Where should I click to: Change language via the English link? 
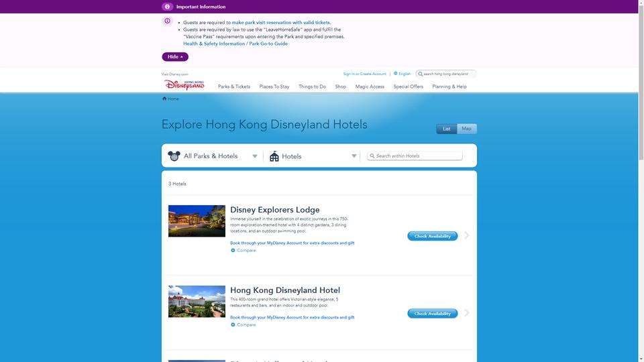tap(405, 74)
